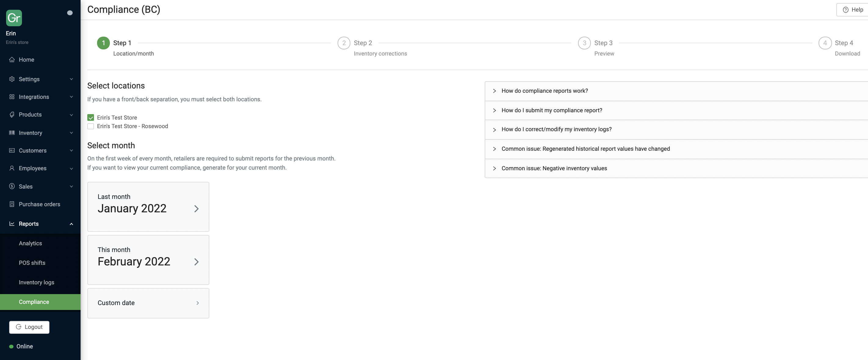Open the Help button
The image size is (868, 360).
pyautogui.click(x=852, y=10)
